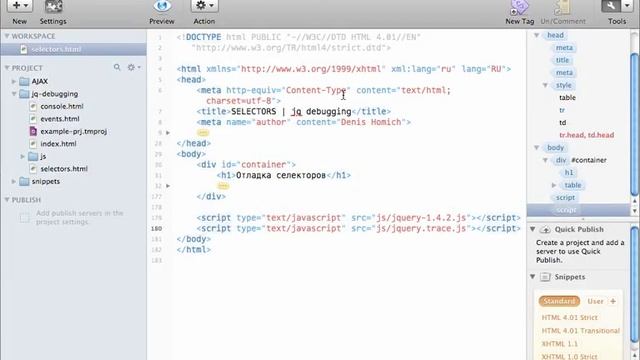Select the td rule under style
Screen dimensions: 640x360
click(562, 122)
